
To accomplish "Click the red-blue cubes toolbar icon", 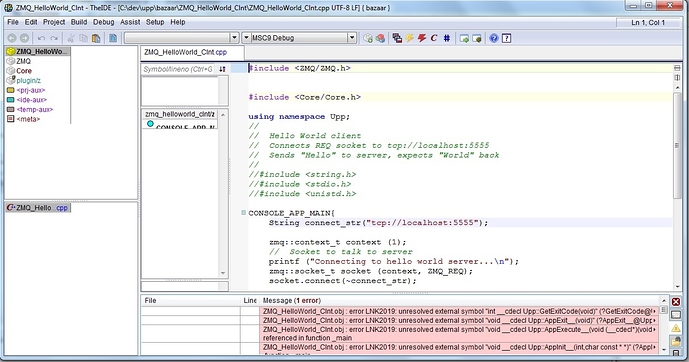I will [380, 38].
